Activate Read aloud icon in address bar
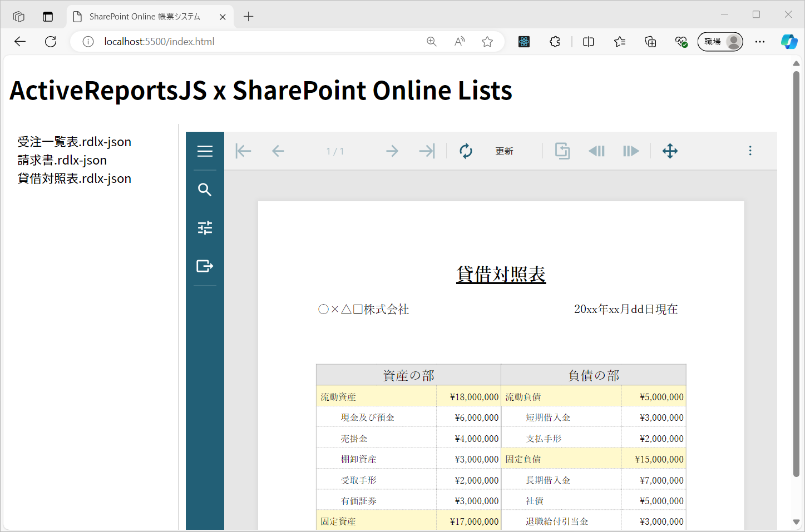This screenshot has height=532, width=805. (460, 42)
